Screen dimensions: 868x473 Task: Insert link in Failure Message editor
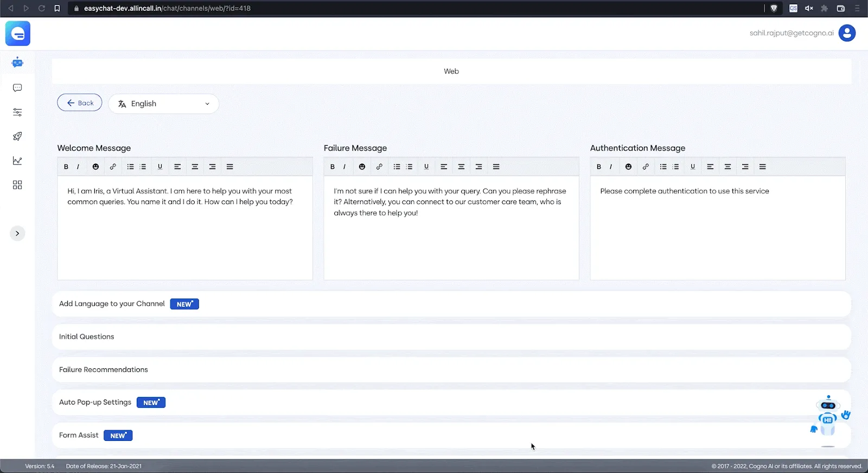pos(379,167)
